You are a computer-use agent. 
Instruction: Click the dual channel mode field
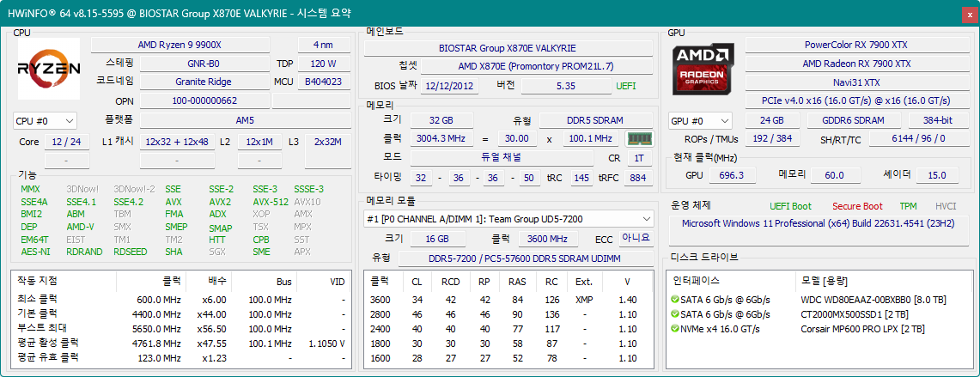point(502,157)
